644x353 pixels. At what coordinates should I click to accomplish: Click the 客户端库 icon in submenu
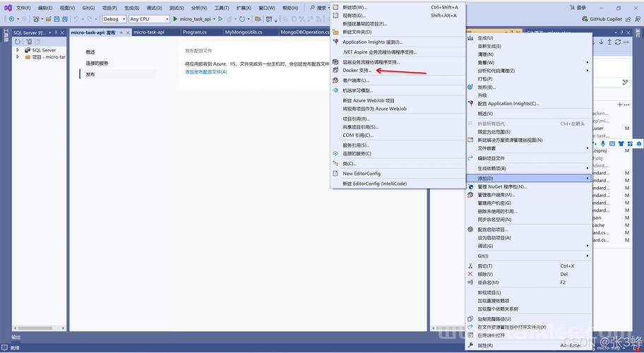click(335, 80)
